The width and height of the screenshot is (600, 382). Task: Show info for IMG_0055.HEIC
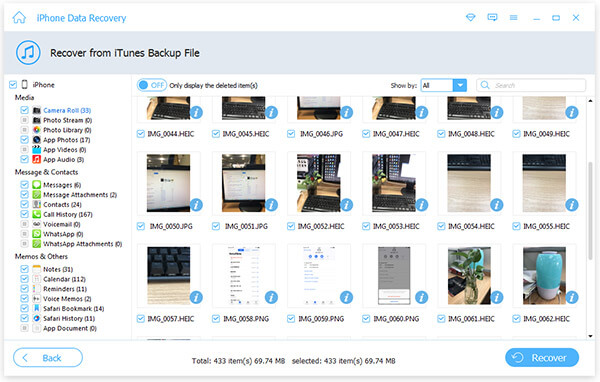pyautogui.click(x=572, y=205)
